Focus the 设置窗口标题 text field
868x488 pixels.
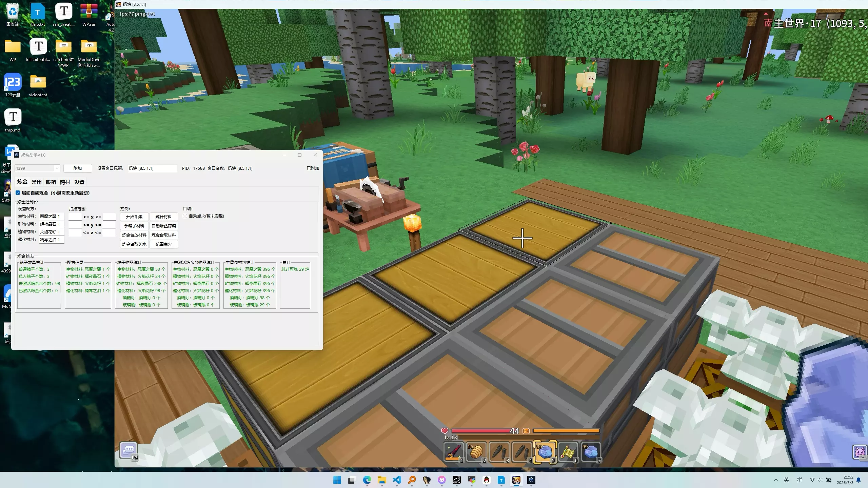(x=153, y=168)
